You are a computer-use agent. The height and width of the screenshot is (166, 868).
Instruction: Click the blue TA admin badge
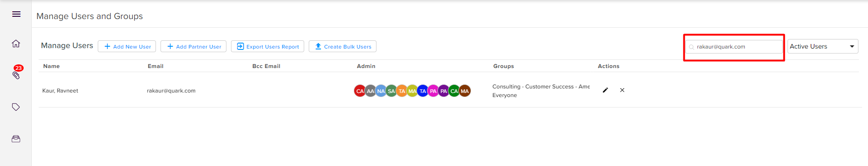(422, 91)
